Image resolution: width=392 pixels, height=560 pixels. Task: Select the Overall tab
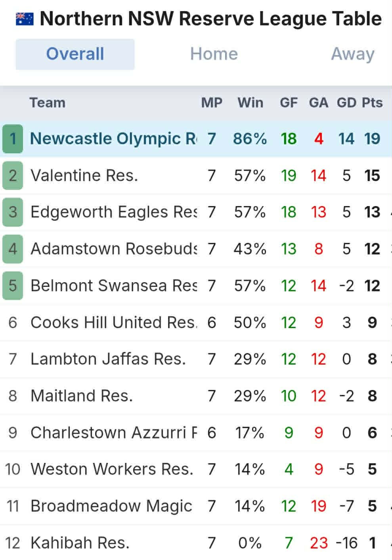pos(75,54)
